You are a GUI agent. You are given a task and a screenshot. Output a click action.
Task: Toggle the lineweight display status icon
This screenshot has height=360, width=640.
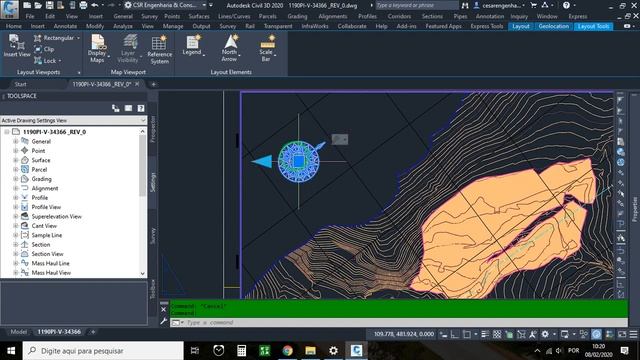pos(485,334)
